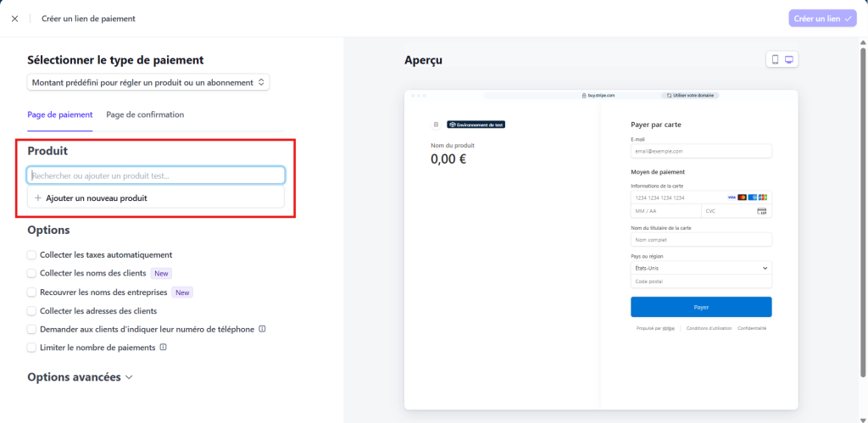
Task: Tick Collecter les adresses des clients
Action: point(32,310)
